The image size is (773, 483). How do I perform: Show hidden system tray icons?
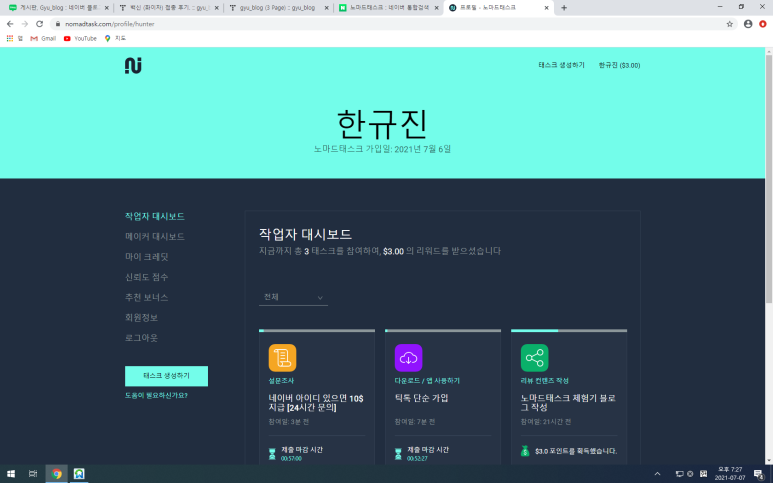point(657,474)
